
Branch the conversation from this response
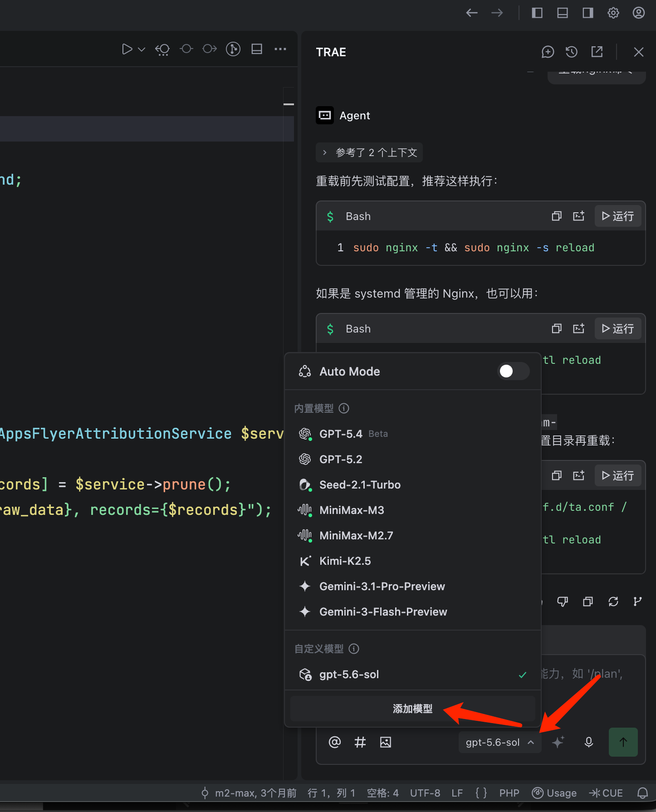click(638, 602)
